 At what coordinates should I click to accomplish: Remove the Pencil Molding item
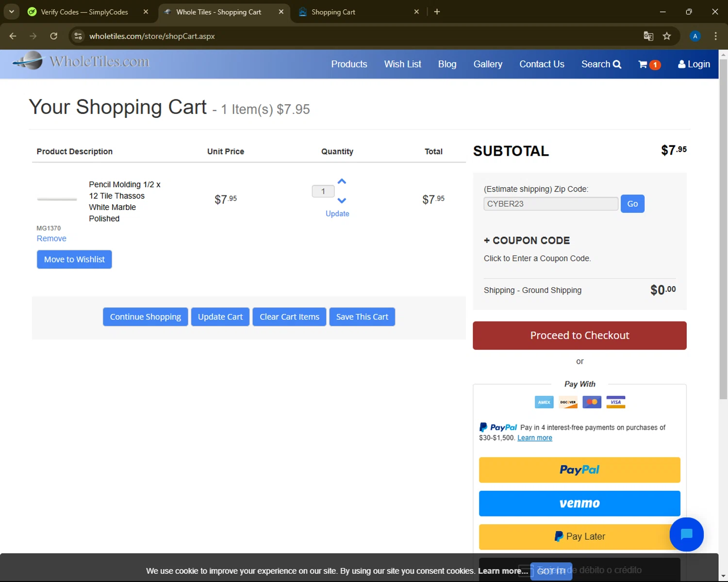click(x=51, y=238)
